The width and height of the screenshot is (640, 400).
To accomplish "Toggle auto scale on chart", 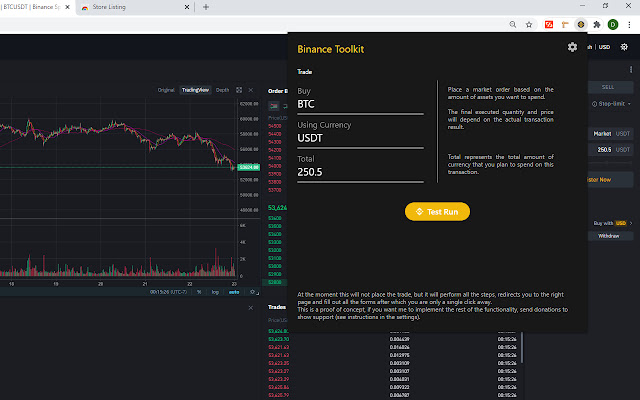I will (232, 292).
